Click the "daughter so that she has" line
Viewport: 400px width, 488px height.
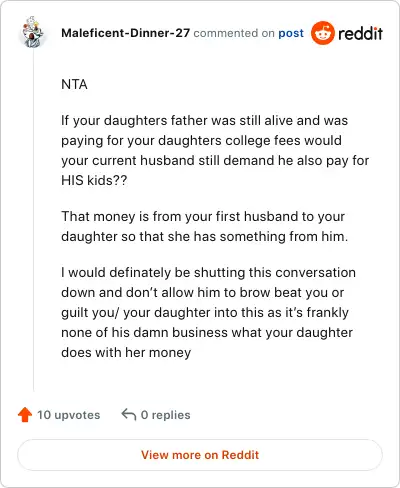[x=205, y=236]
